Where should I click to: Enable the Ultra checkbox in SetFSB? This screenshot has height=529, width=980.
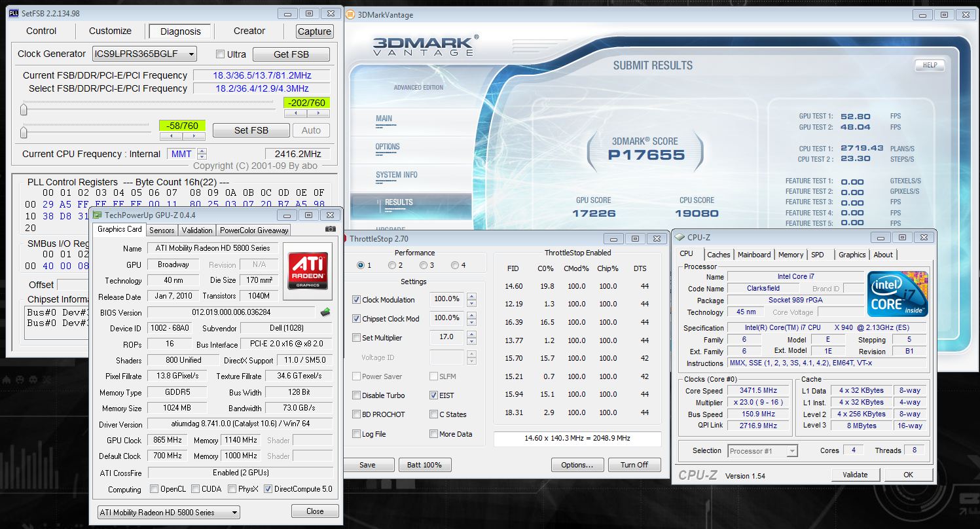point(220,54)
